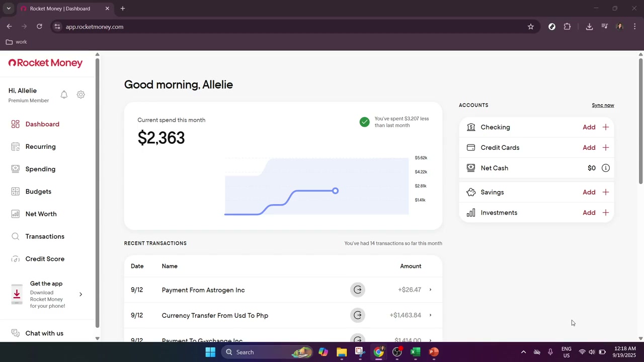Open the Credit Score page
644x362 pixels.
pyautogui.click(x=45, y=259)
